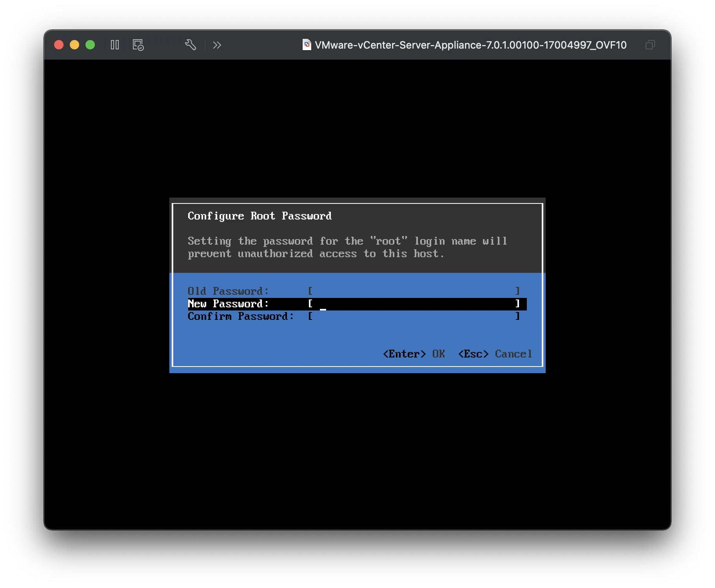Click the "Old Password:" label
The width and height of the screenshot is (715, 588).
click(x=228, y=291)
